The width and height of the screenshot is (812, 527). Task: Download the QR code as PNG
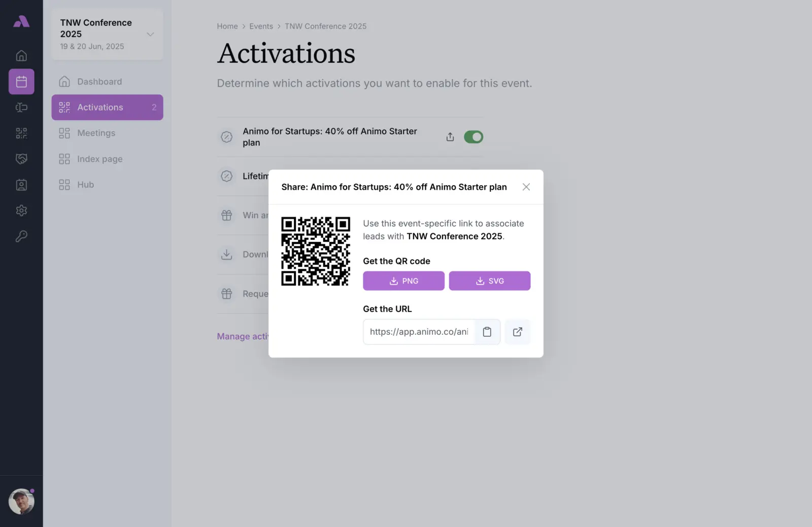pos(403,280)
